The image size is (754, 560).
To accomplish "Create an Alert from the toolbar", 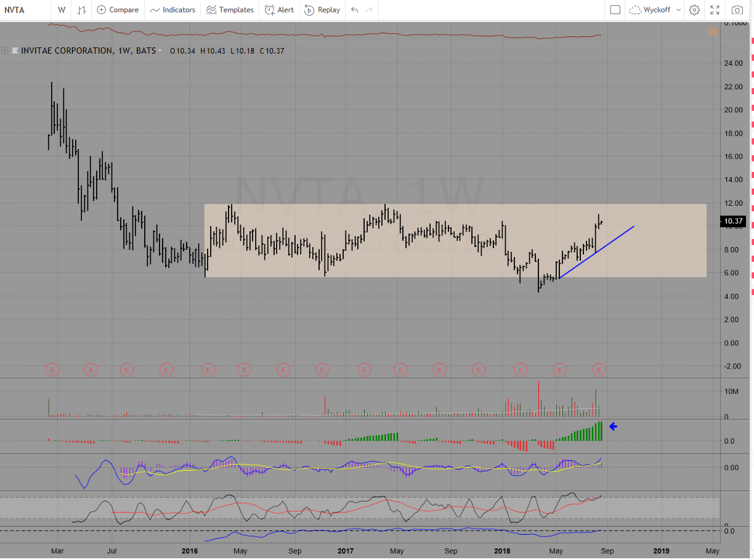I will coord(279,10).
